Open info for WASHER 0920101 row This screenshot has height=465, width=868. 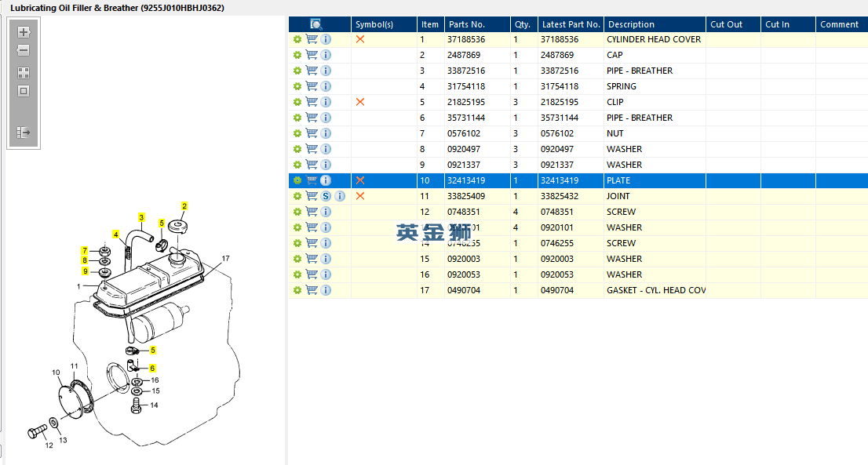coord(326,227)
